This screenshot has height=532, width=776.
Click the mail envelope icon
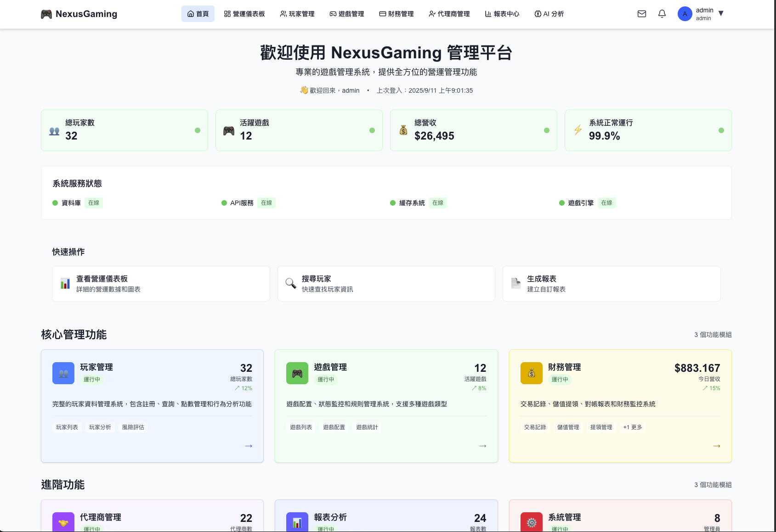[x=641, y=14]
